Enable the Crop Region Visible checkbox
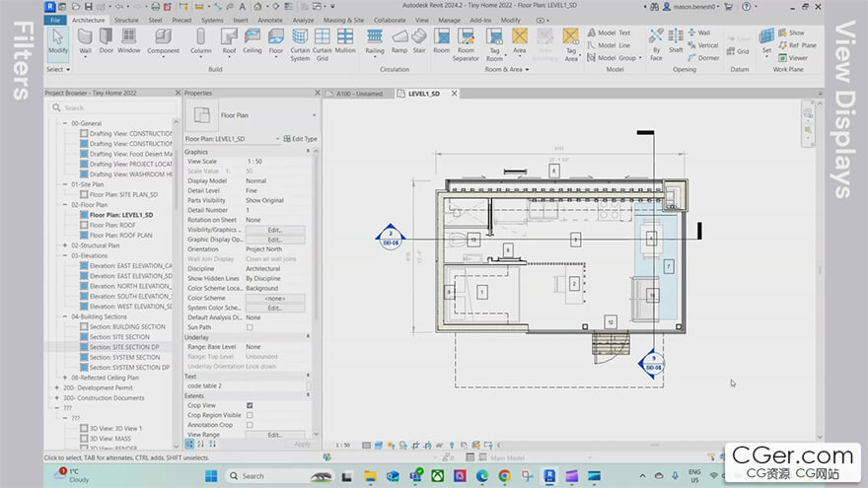 250,415
